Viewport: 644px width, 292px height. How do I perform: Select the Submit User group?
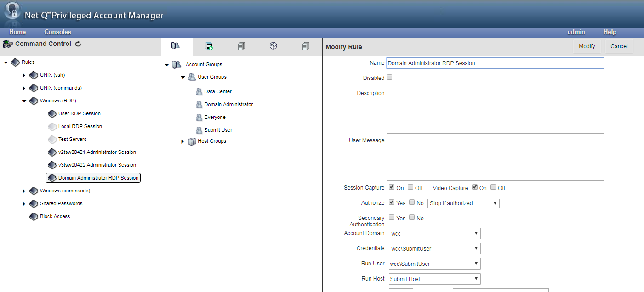tap(218, 130)
